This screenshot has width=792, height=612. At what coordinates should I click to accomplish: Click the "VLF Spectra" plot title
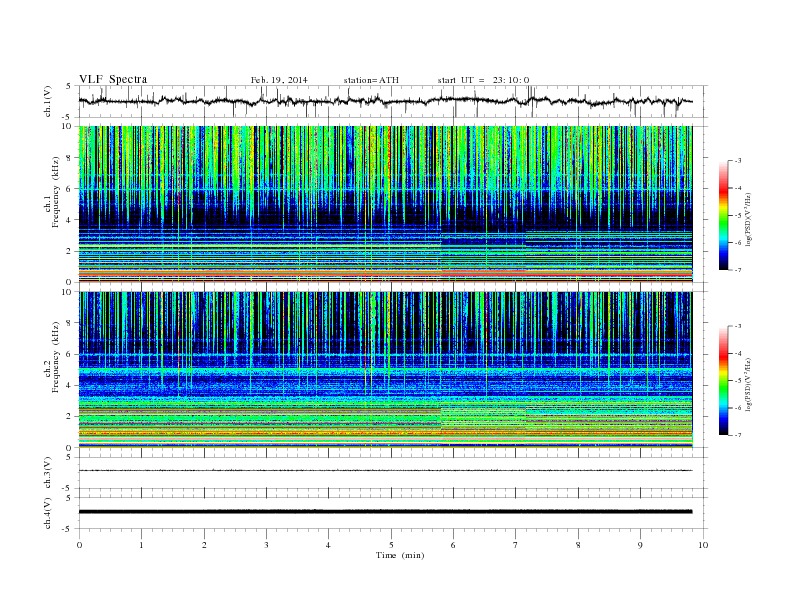(113, 79)
